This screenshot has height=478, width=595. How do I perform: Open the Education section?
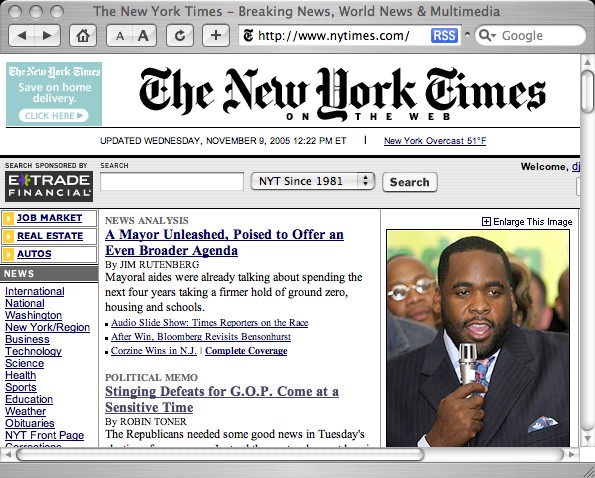[x=29, y=399]
